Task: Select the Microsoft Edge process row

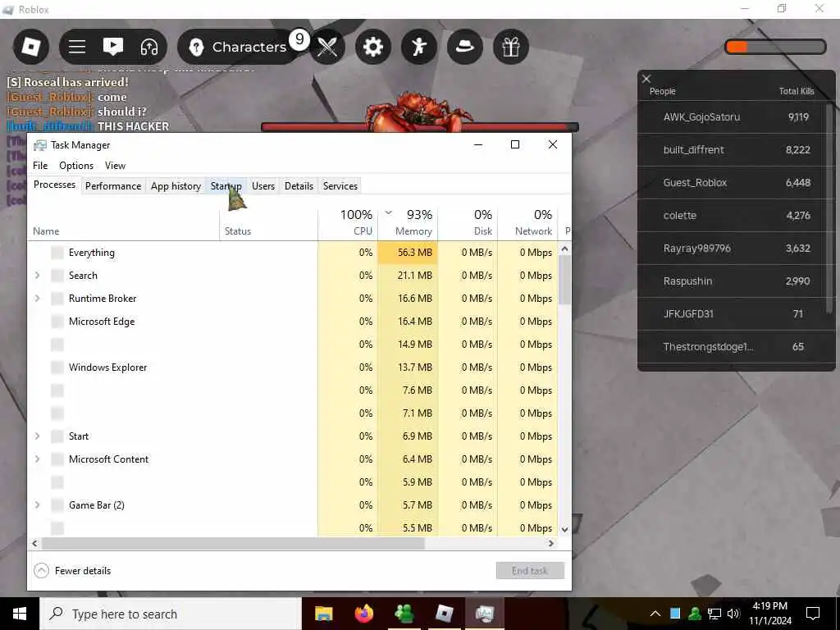Action: 293,322
